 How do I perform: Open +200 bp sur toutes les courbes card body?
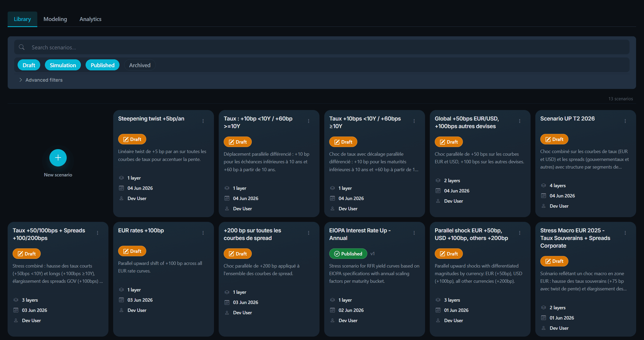269,279
